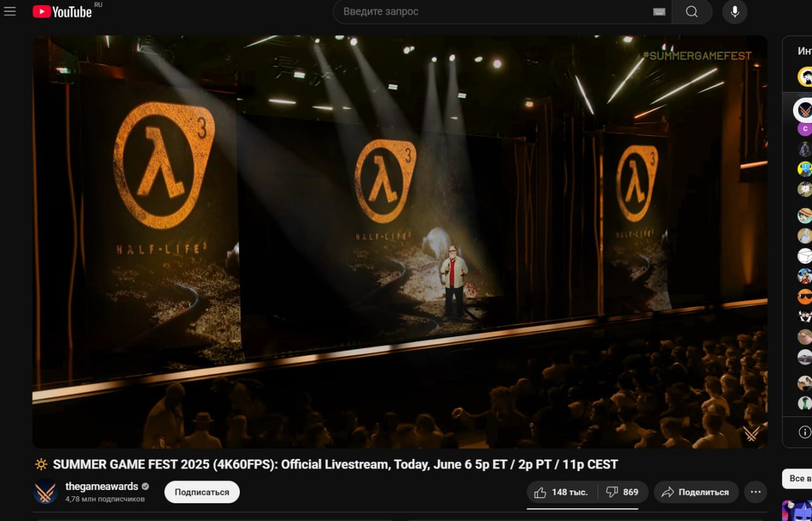
Task: Open the thegameawards channel name link
Action: 101,487
